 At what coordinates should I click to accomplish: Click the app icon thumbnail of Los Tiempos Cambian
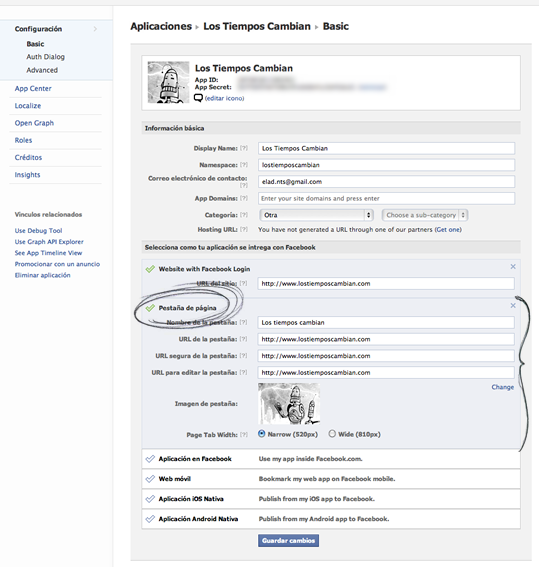pos(168,82)
